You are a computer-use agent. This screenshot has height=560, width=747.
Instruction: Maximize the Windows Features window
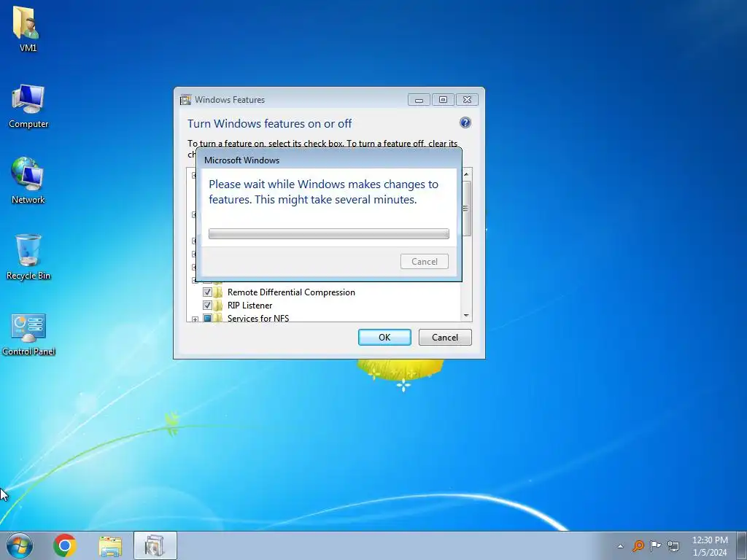click(x=443, y=99)
